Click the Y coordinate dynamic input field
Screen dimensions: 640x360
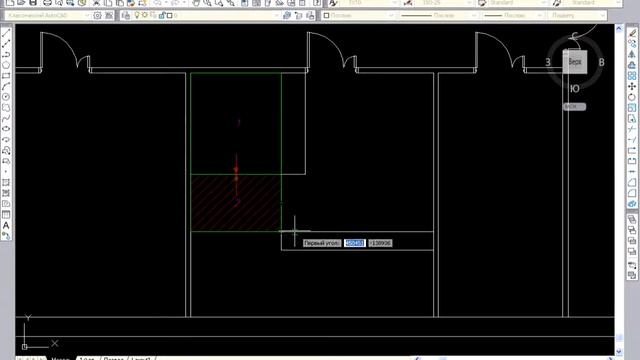pyautogui.click(x=380, y=243)
